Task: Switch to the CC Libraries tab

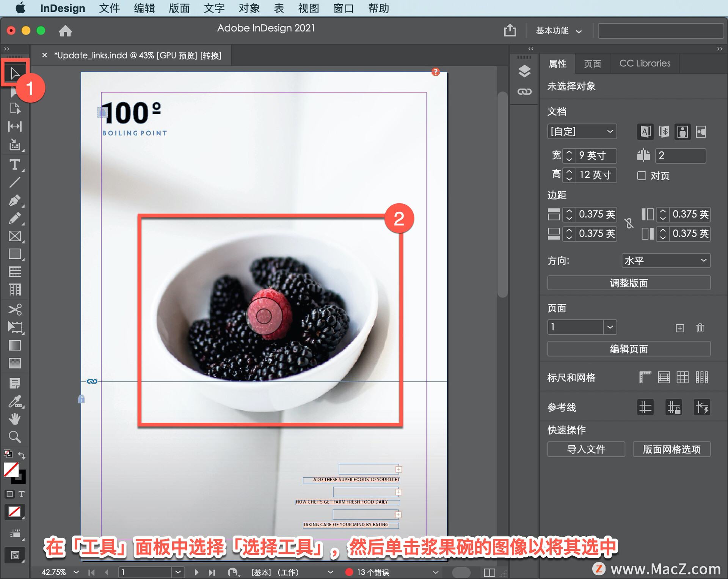Action: (645, 63)
